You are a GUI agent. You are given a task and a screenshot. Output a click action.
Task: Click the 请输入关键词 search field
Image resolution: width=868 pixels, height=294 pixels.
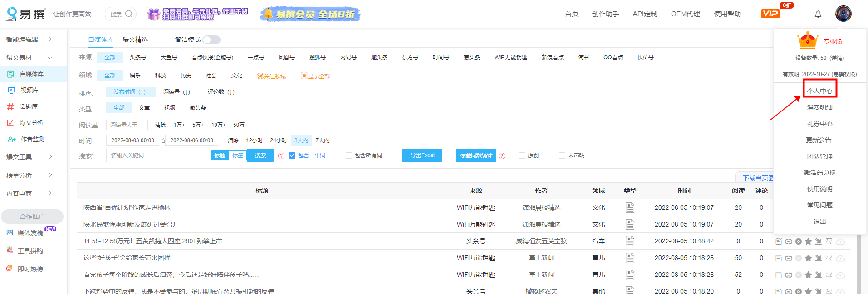(158, 155)
